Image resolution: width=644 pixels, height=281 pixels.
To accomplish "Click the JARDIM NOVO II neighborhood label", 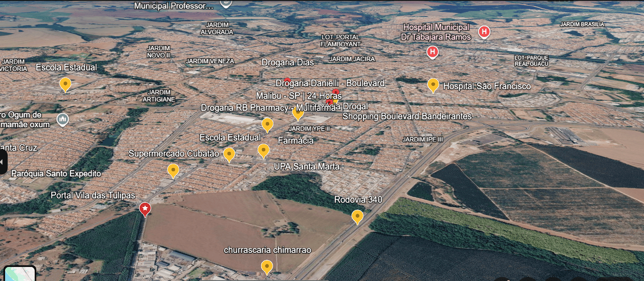I will tap(159, 52).
